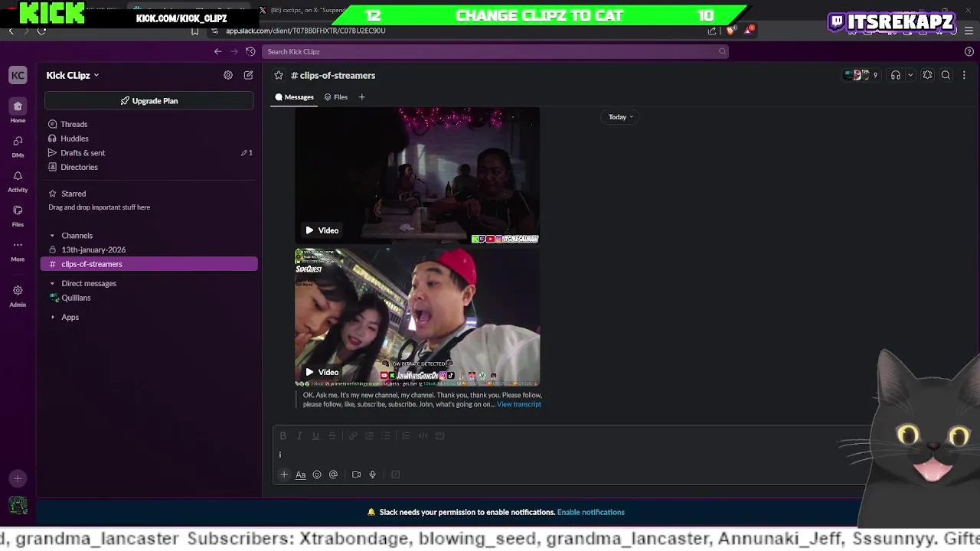Collapse the Channels section
Image resolution: width=980 pixels, height=551 pixels.
(53, 236)
